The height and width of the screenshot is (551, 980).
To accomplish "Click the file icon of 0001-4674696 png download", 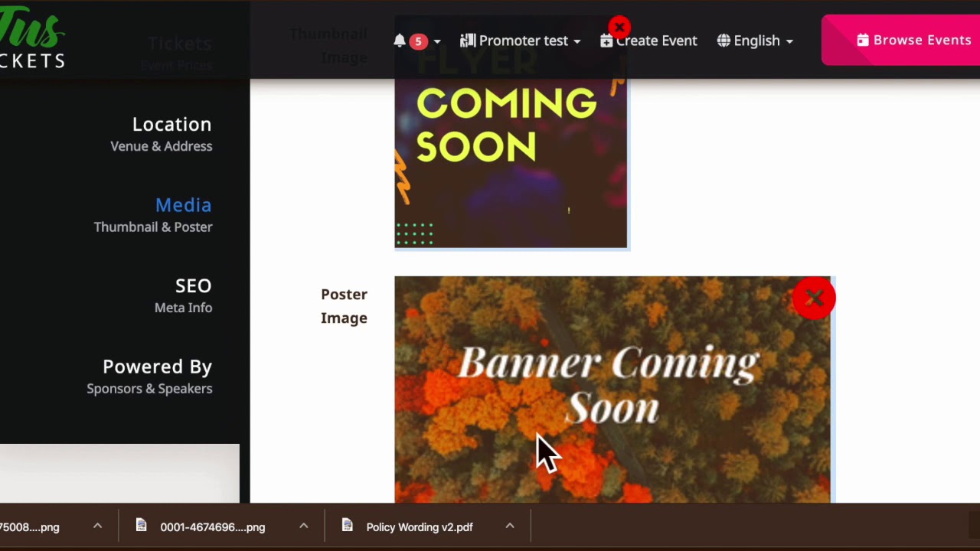I will [141, 525].
